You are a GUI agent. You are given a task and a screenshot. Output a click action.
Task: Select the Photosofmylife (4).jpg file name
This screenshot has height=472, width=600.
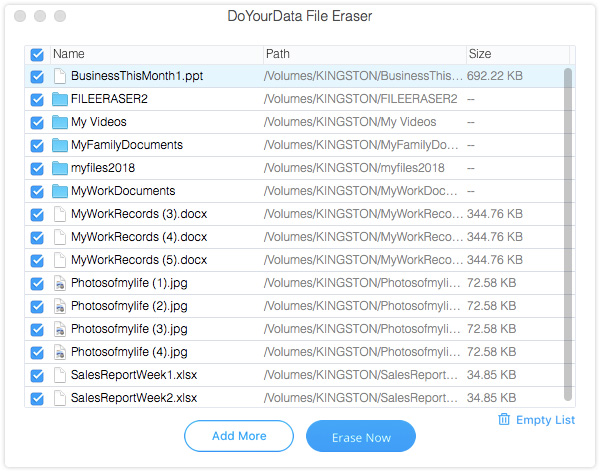point(129,352)
